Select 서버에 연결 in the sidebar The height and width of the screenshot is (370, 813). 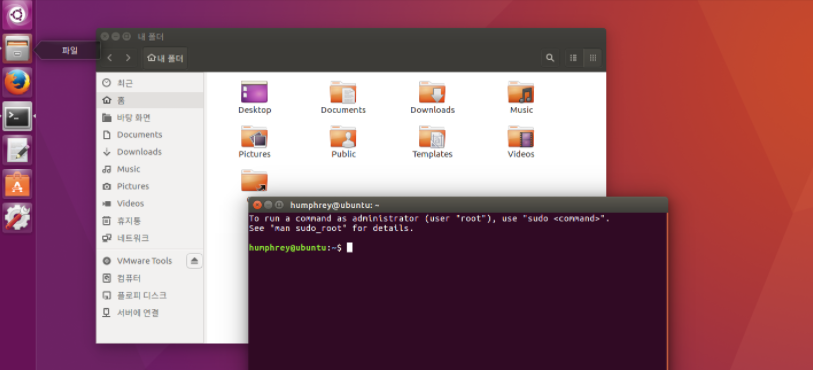point(150,312)
